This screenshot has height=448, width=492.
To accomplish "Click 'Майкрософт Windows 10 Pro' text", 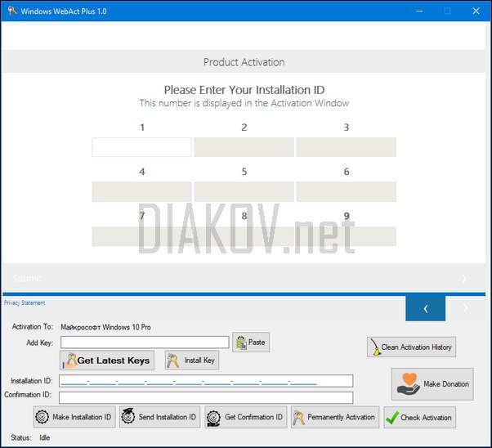I will pyautogui.click(x=105, y=327).
